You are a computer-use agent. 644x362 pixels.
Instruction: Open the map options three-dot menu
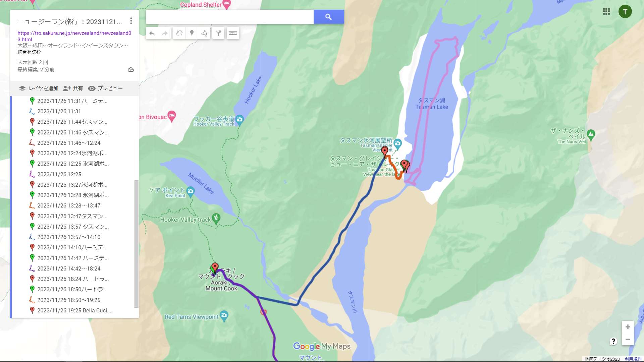point(131,21)
